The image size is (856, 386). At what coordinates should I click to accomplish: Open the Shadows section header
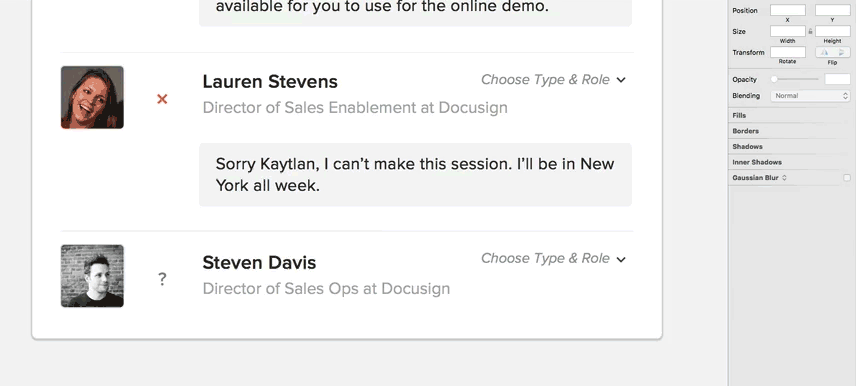click(792, 147)
